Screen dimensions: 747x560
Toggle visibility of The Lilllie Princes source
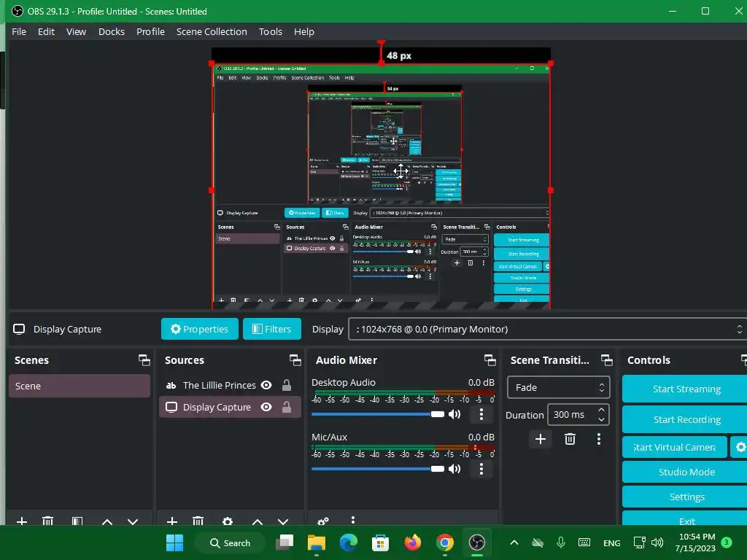point(266,385)
